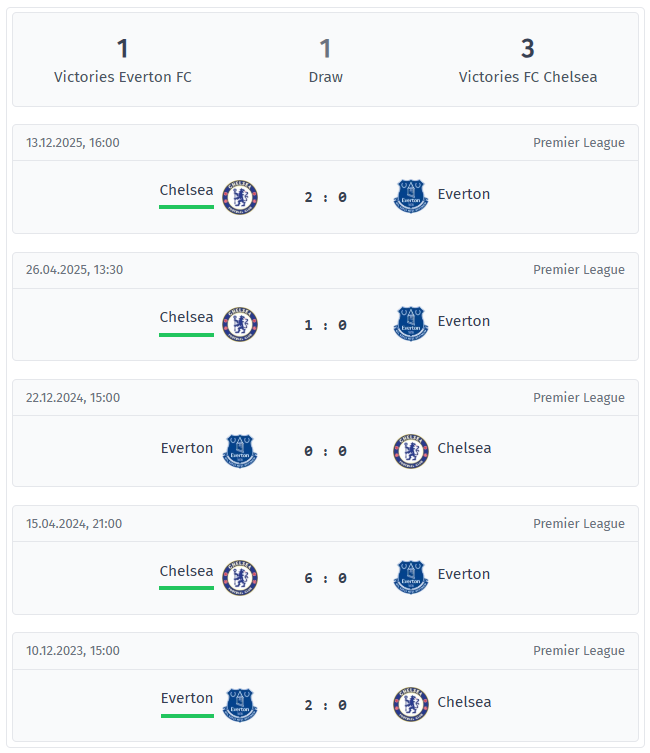Click Premier League label for 10.12.2023 match
This screenshot has width=650, height=753.
coord(578,650)
